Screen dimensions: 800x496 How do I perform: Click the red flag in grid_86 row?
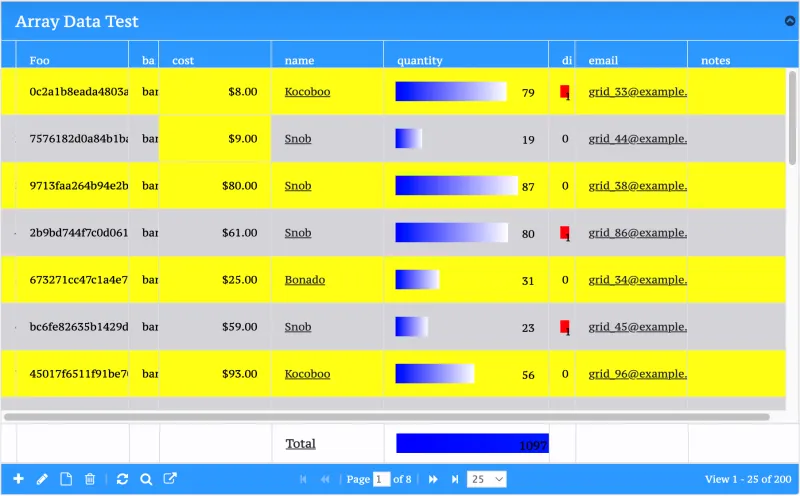coord(564,233)
